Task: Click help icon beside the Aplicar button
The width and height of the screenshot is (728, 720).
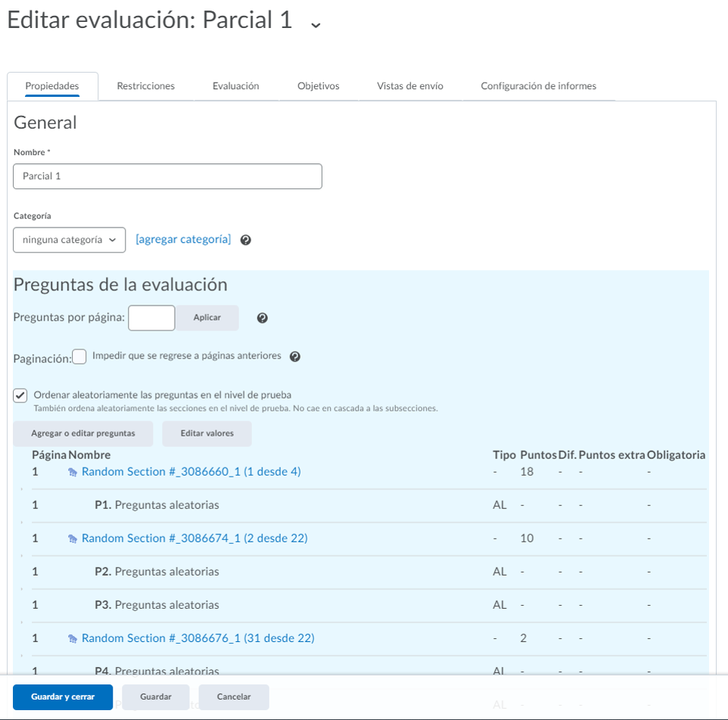Action: point(262,318)
